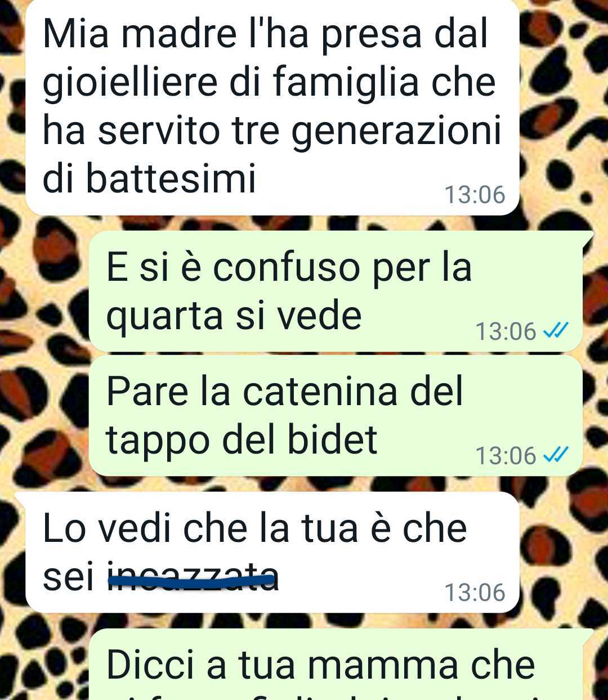Image resolution: width=608 pixels, height=700 pixels.
Task: Tap the "Mia madre l'ha presa" message bubble
Action: [272, 107]
